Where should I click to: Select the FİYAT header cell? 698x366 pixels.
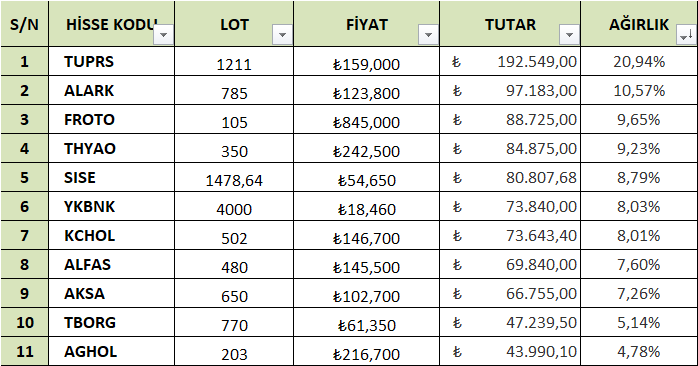(x=366, y=24)
